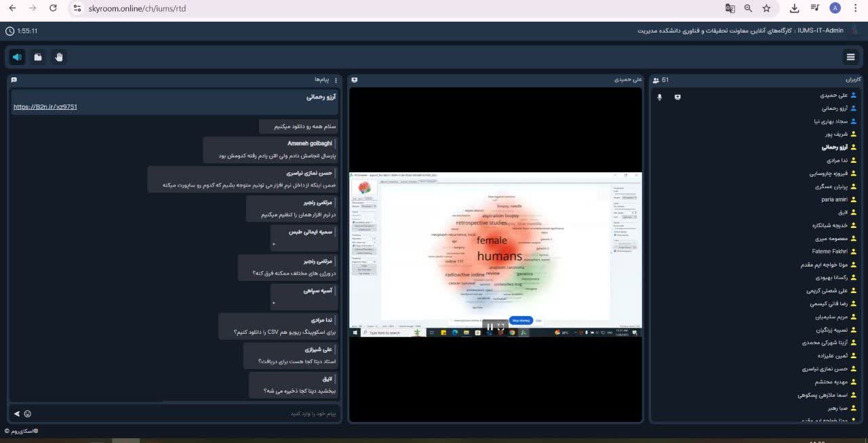Pause the shared screen video
This screenshot has height=443, width=868.
tap(490, 327)
